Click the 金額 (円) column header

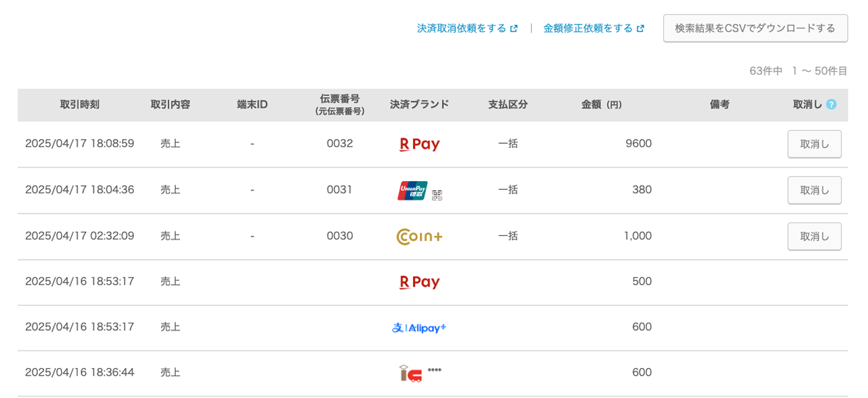point(601,104)
